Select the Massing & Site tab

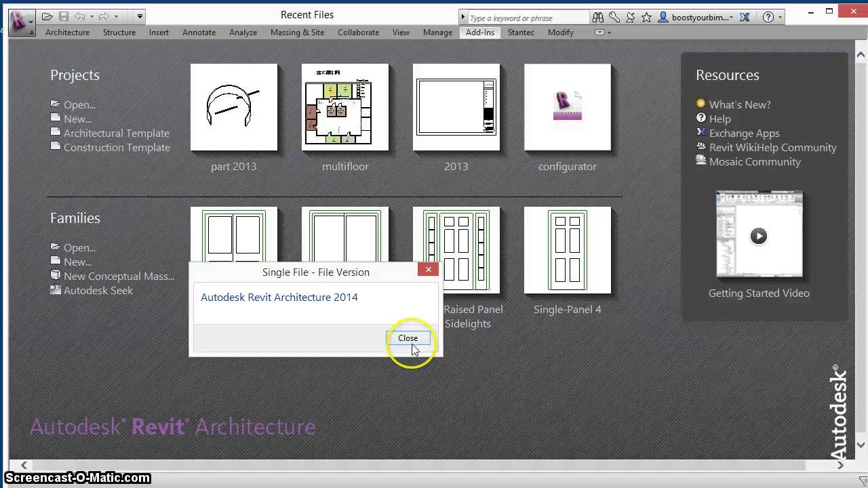(297, 32)
